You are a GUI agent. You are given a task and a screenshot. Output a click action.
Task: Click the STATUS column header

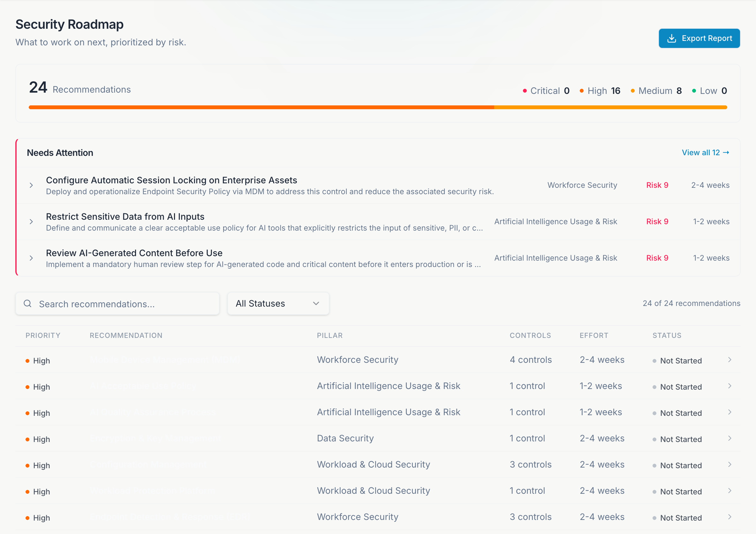tap(667, 335)
